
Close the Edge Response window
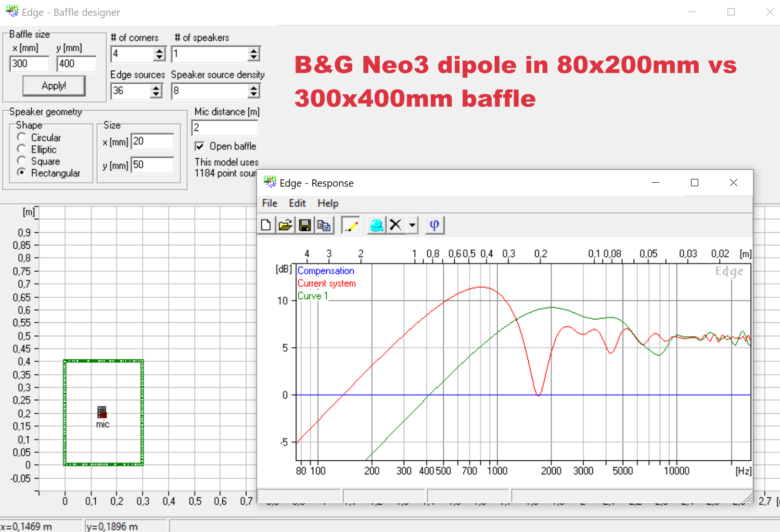(733, 183)
